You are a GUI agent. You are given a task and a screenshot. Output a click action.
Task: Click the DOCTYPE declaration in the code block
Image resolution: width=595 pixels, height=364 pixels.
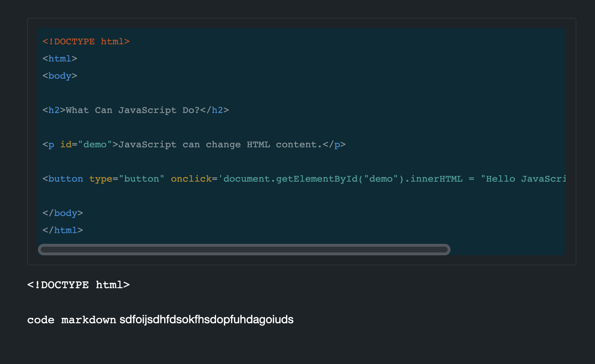[x=86, y=41]
